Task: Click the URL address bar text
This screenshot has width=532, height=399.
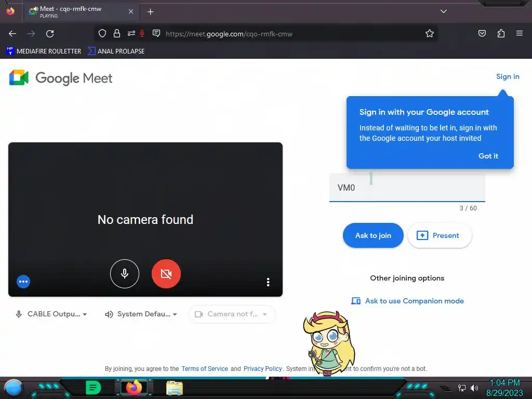Action: [x=229, y=34]
